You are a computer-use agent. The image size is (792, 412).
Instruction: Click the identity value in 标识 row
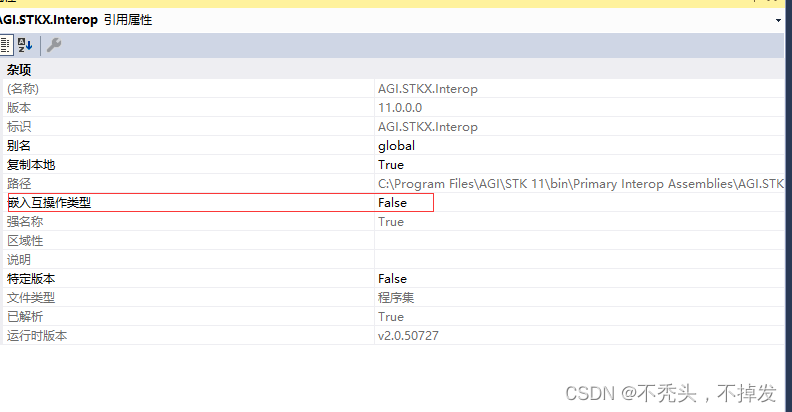point(428,127)
